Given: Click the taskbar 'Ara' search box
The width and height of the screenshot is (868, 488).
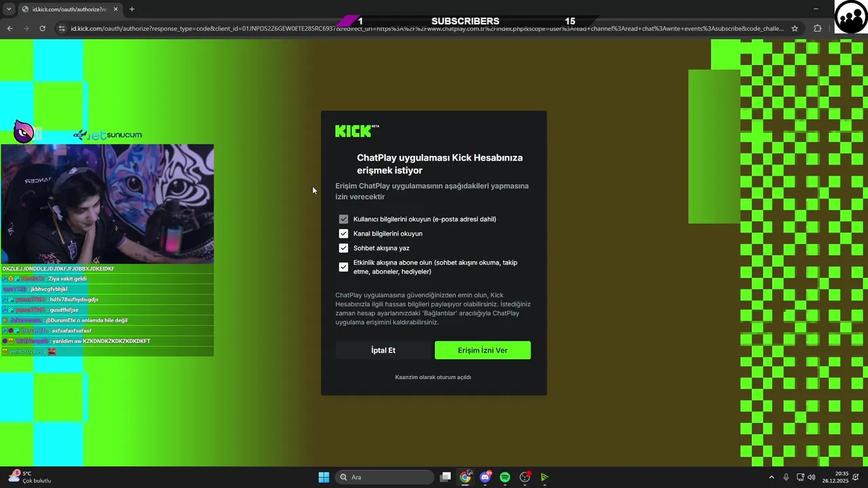Looking at the screenshot, I should [384, 477].
